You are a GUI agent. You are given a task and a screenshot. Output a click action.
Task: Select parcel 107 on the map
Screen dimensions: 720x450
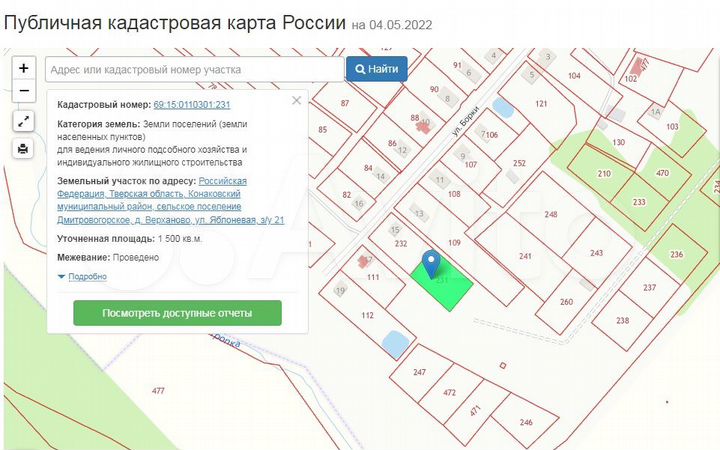[x=471, y=164]
